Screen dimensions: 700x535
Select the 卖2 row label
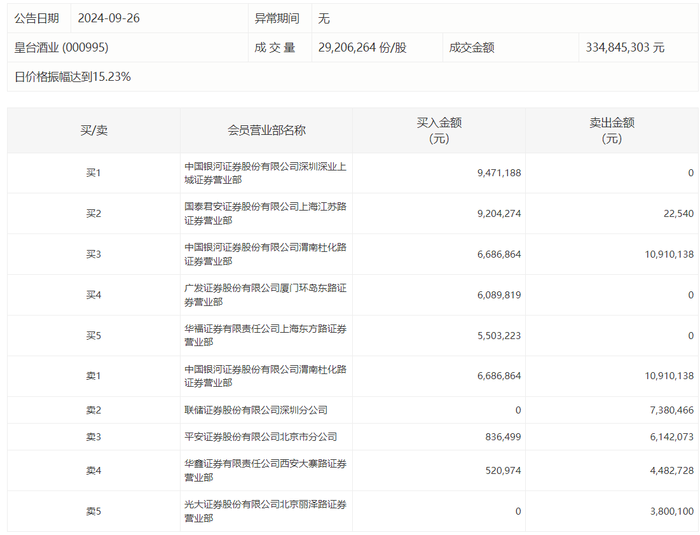coord(94,410)
